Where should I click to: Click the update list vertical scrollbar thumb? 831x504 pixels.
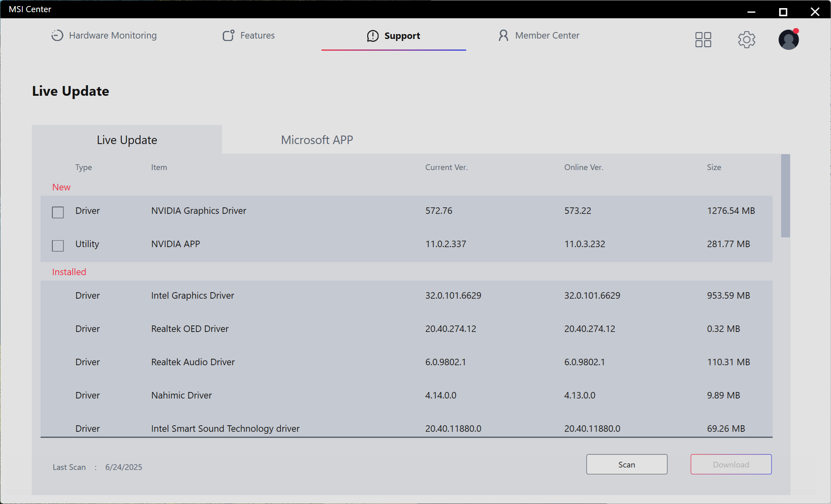[785, 196]
